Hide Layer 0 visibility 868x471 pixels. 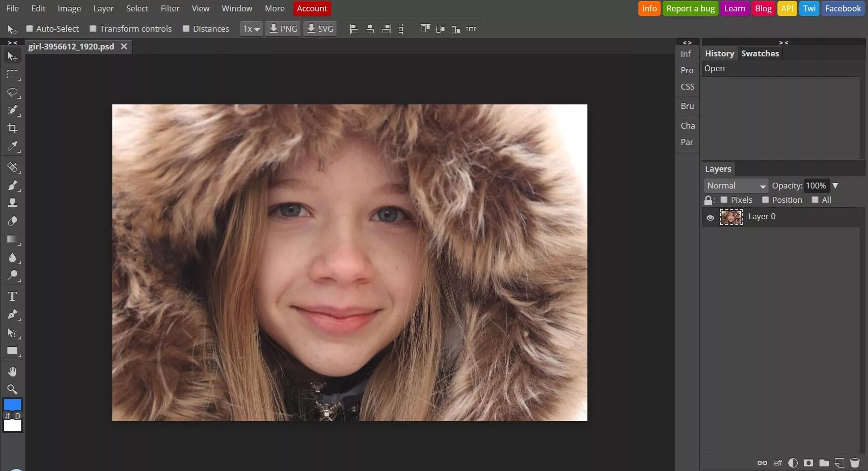711,217
